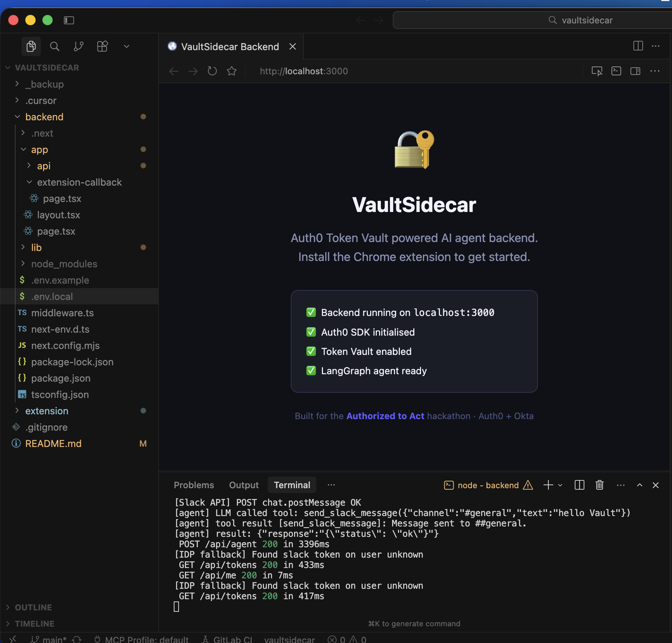The height and width of the screenshot is (643, 672).
Task: Open next-env.d.ts file
Action: (x=79, y=329)
